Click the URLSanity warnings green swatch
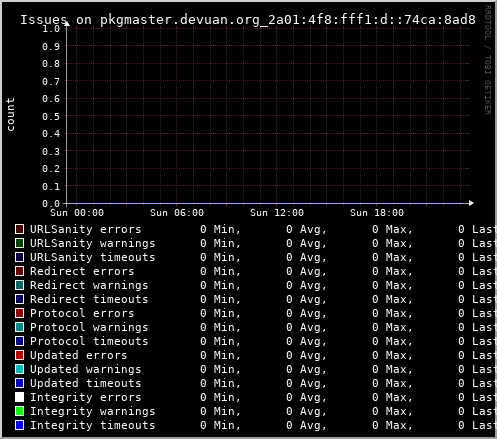The image size is (497, 439). click(20, 243)
